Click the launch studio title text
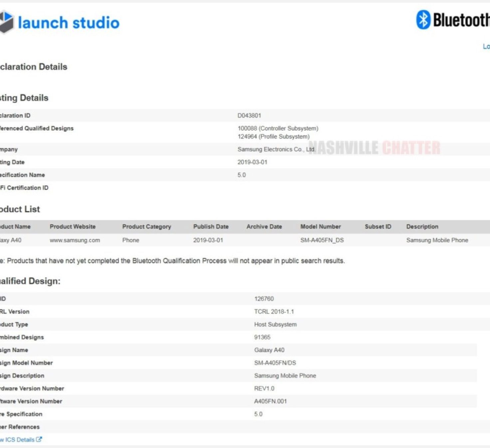 69,23
